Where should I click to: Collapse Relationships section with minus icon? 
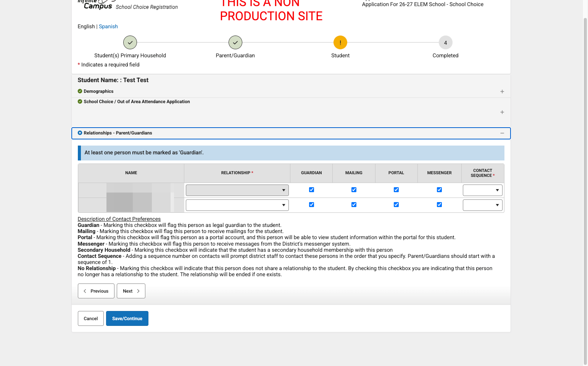[502, 133]
